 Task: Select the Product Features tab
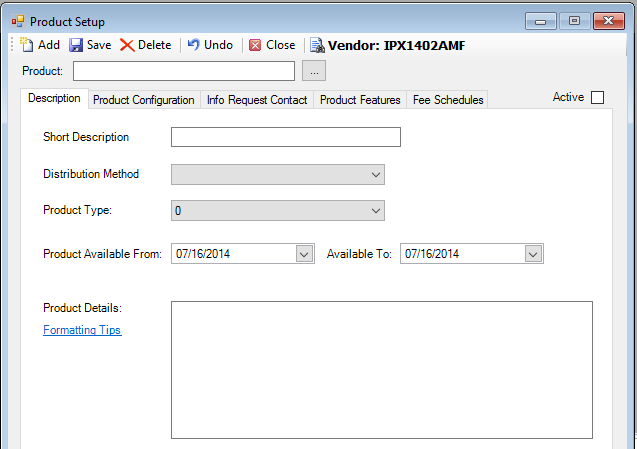pyautogui.click(x=360, y=100)
